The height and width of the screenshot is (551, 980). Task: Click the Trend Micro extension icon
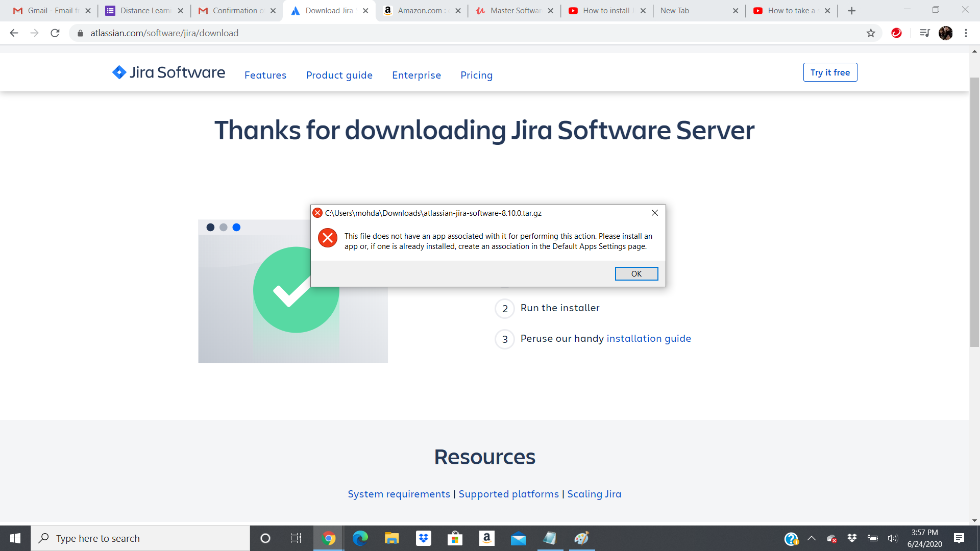click(896, 33)
